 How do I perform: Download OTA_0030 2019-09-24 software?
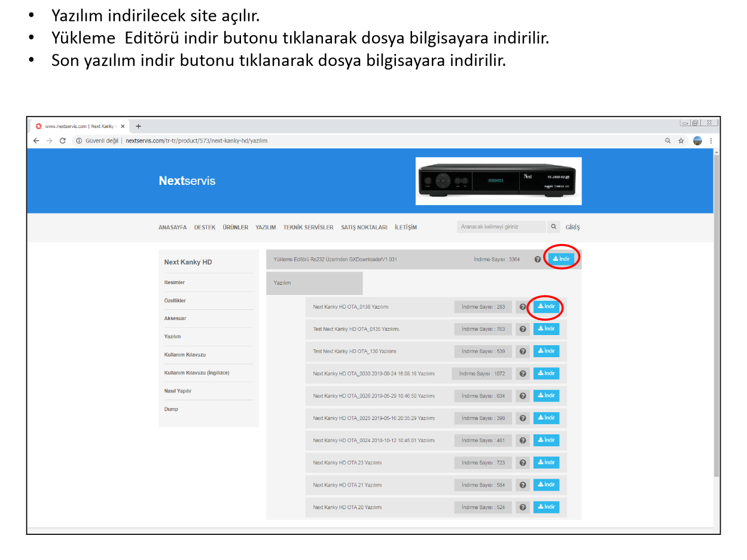click(546, 373)
